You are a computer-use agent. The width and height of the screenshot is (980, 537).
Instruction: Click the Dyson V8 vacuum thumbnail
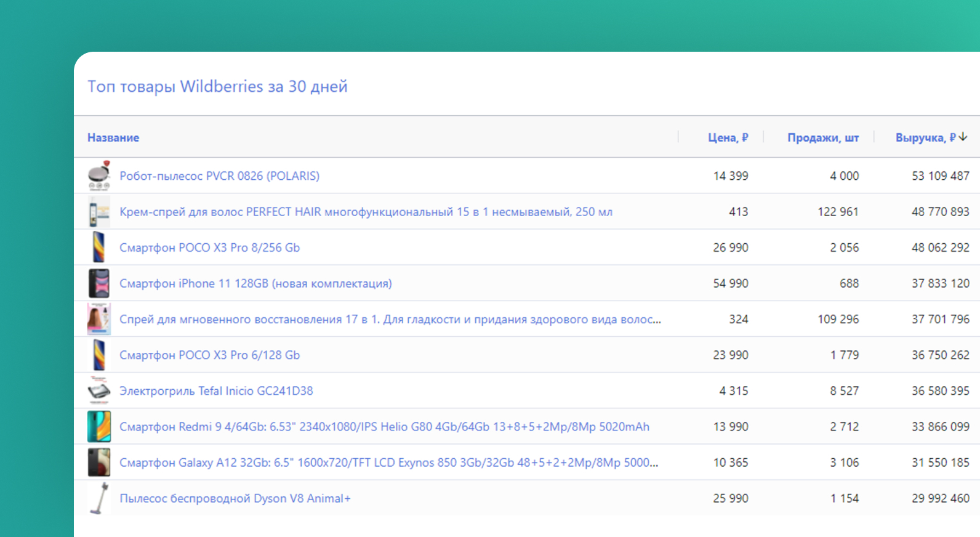98,498
